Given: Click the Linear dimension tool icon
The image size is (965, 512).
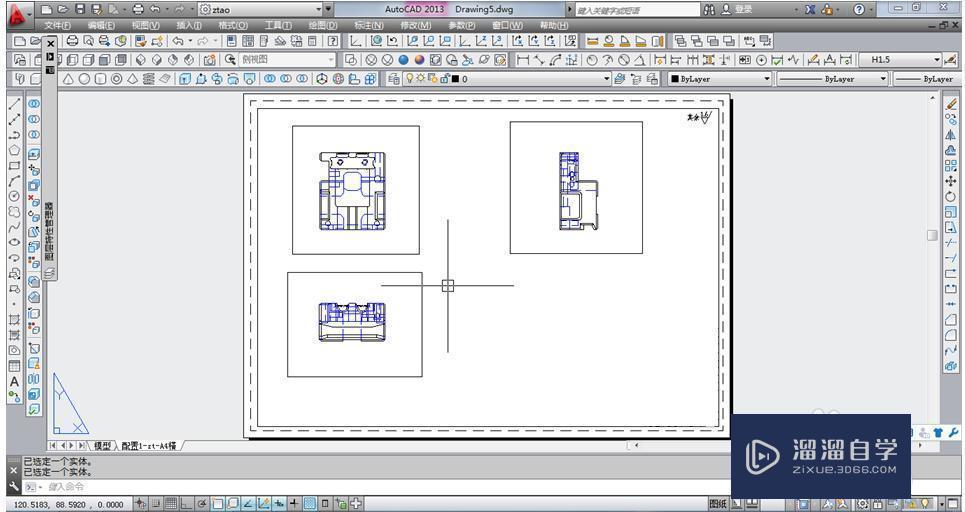Looking at the screenshot, I should pyautogui.click(x=523, y=60).
